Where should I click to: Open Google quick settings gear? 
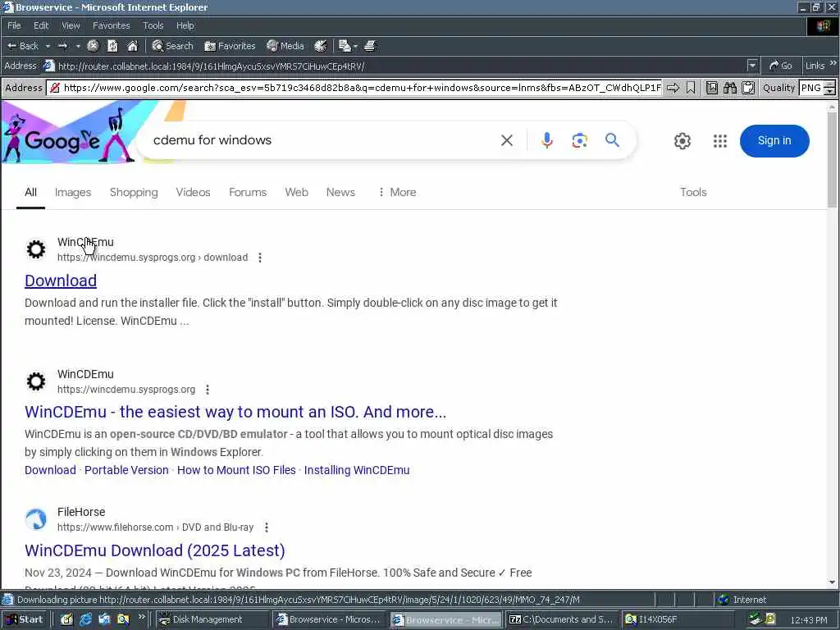click(x=682, y=141)
